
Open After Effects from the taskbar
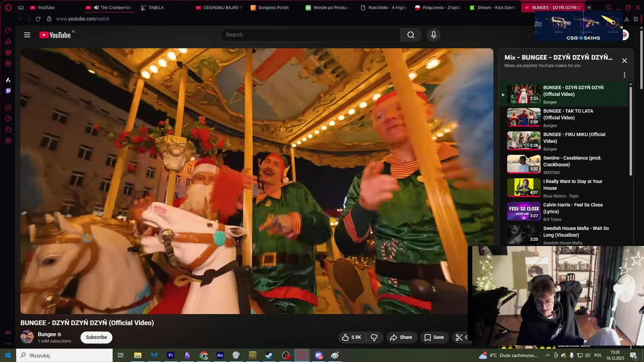(x=220, y=355)
